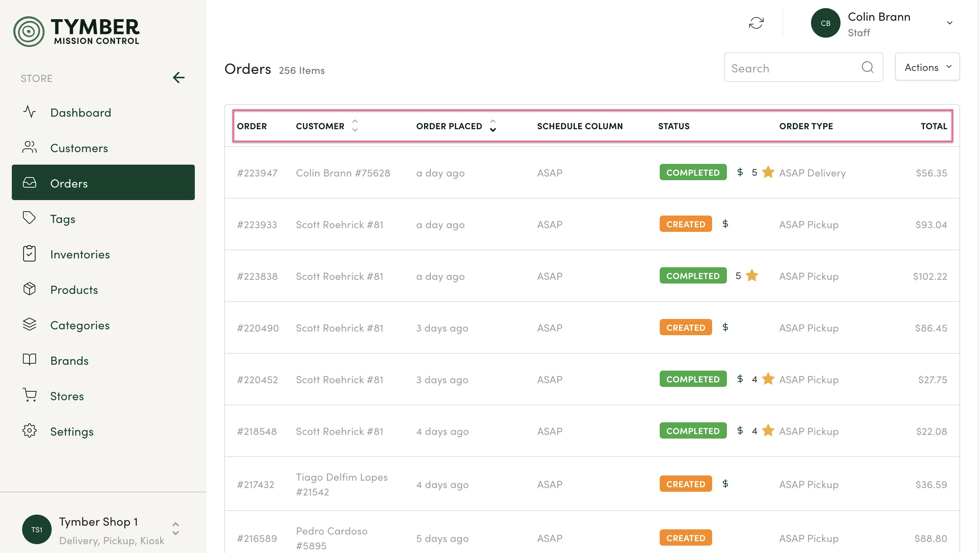Click the ASAP Delivery order type

[812, 173]
